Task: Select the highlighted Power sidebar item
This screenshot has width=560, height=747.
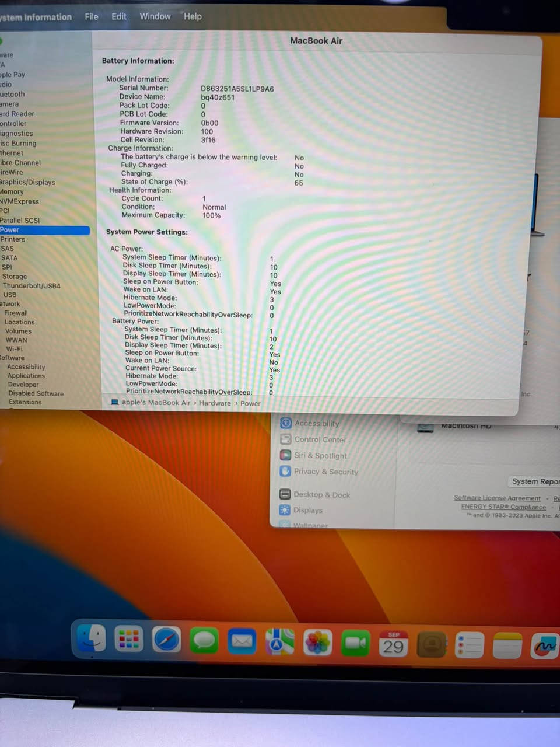Action: click(x=44, y=230)
